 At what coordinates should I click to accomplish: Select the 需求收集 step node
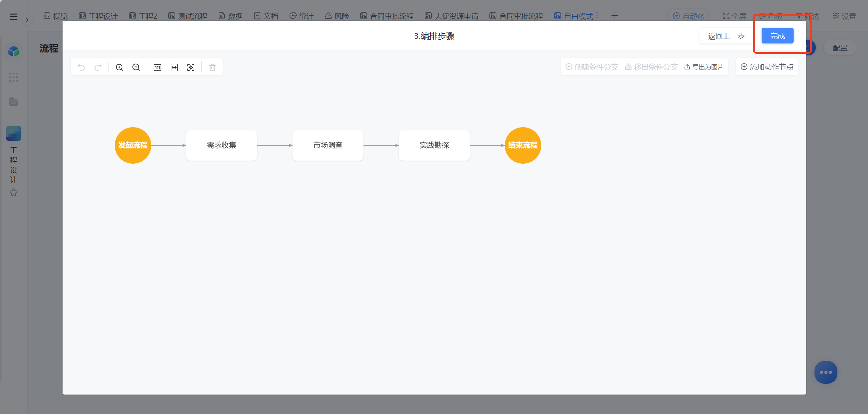click(x=221, y=145)
